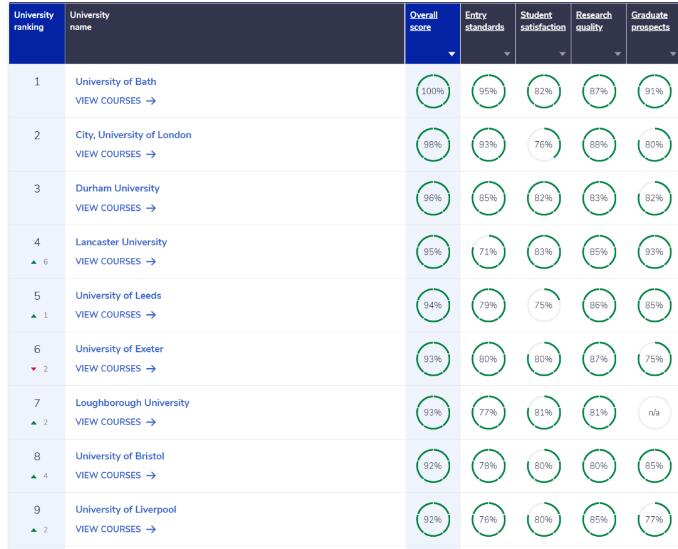This screenshot has height=549, width=678.
Task: Open University of Bristol link
Action: (x=120, y=456)
